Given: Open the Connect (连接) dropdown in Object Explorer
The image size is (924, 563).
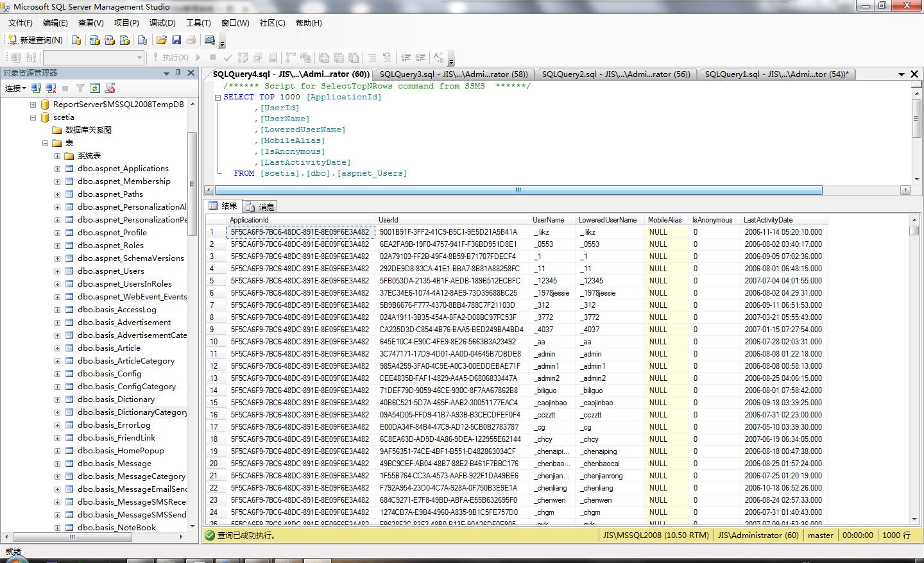Looking at the screenshot, I should pyautogui.click(x=15, y=88).
